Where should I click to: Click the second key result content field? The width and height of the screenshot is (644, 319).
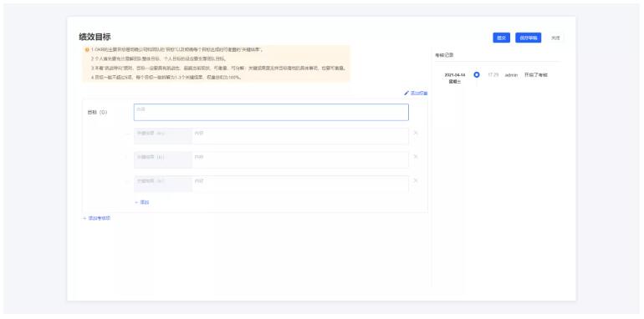tap(300, 159)
